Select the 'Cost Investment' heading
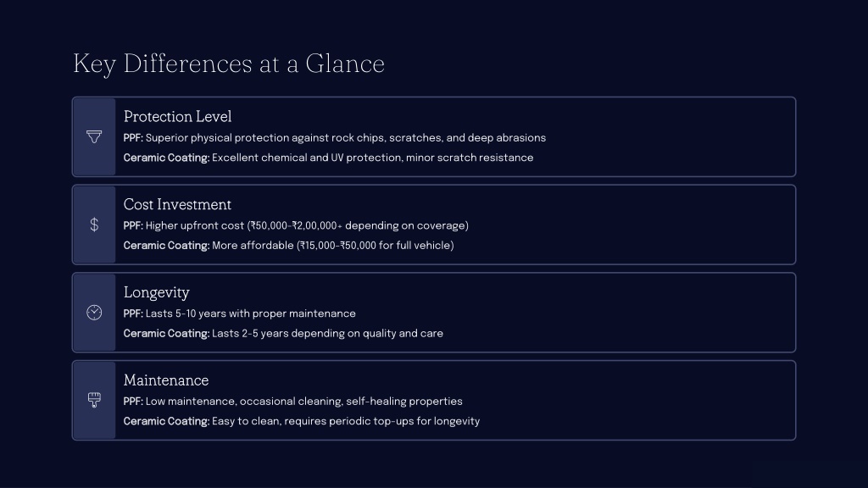This screenshot has height=488, width=868. pyautogui.click(x=177, y=205)
